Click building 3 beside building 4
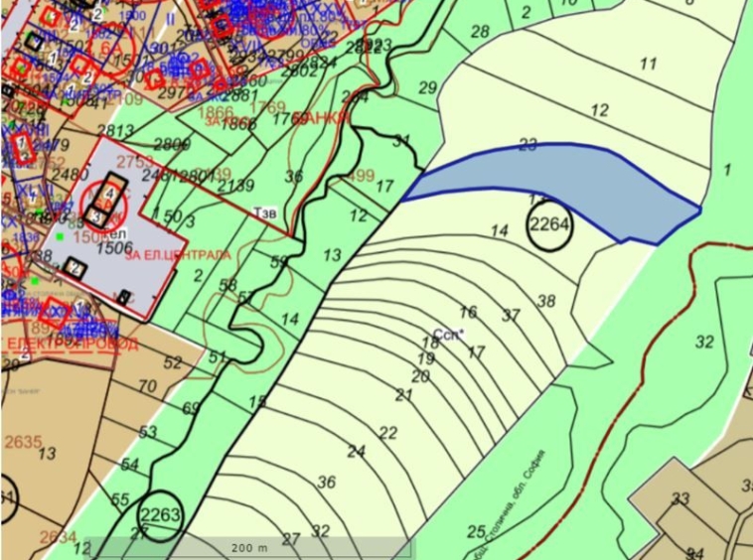The width and height of the screenshot is (753, 560). point(97,217)
